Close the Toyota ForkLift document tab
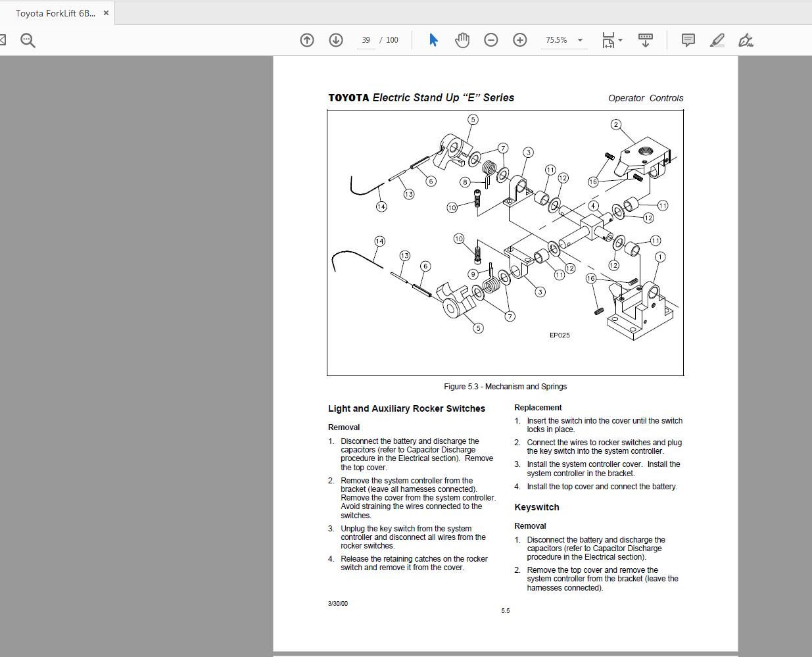Screen dimensions: 812x657 point(106,12)
